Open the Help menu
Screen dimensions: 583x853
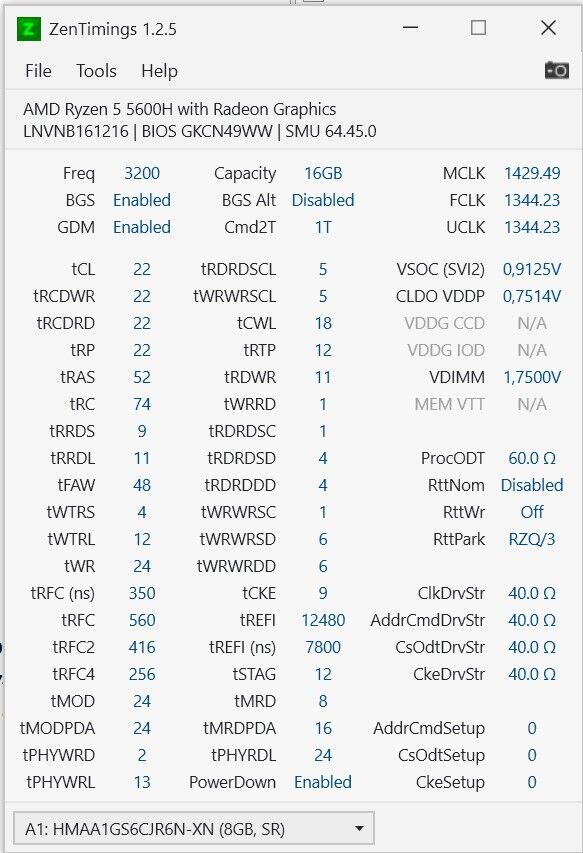pyautogui.click(x=159, y=71)
